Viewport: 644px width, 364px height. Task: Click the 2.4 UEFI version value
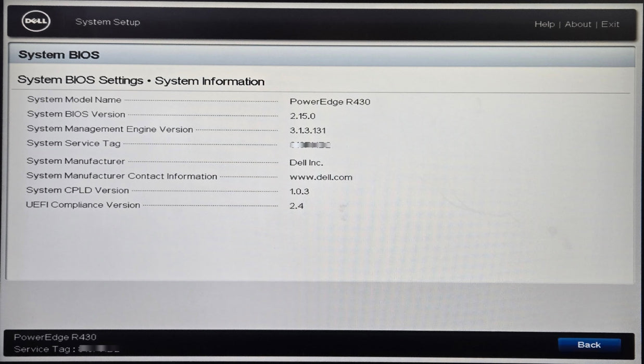pos(296,206)
